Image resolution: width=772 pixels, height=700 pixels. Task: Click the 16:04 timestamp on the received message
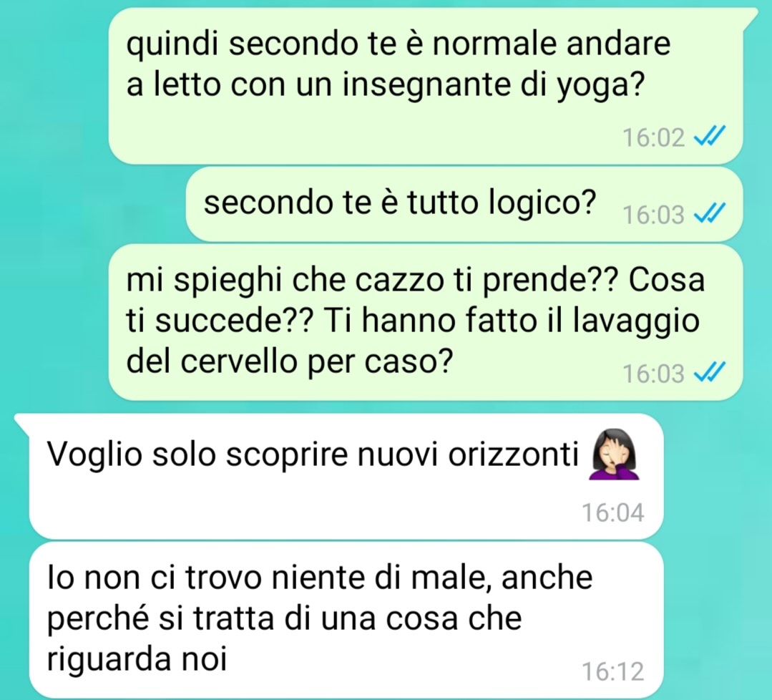click(x=613, y=512)
